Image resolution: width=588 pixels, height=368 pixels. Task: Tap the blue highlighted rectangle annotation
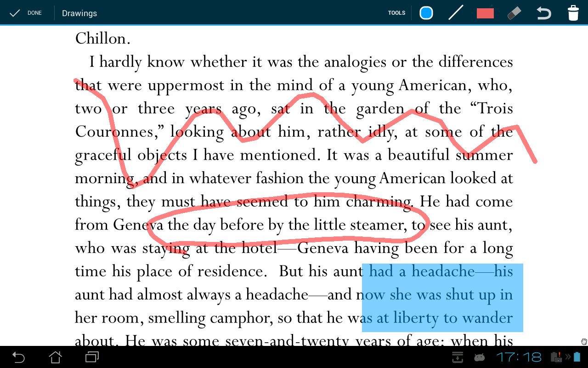(x=442, y=298)
